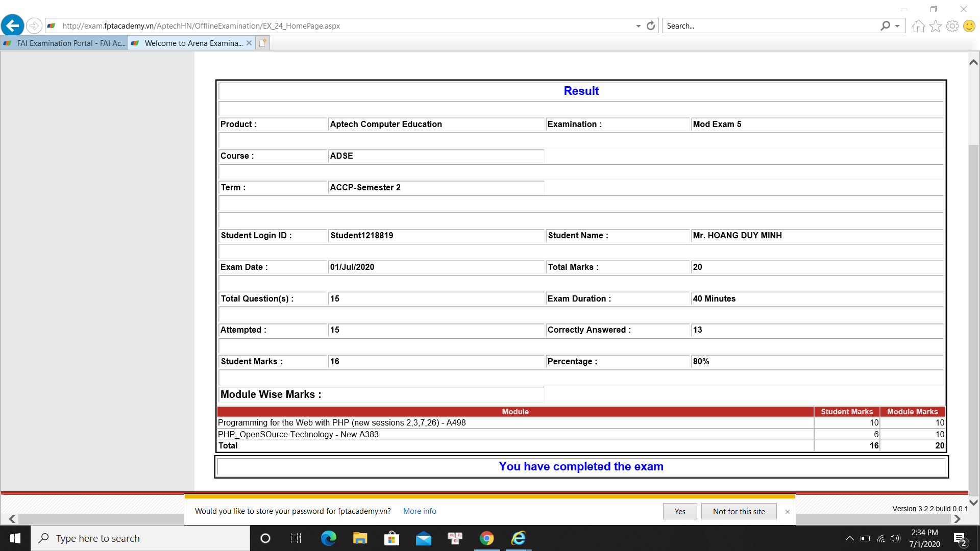The image size is (980, 551).
Task: Click the browser forward arrow
Action: [34, 26]
